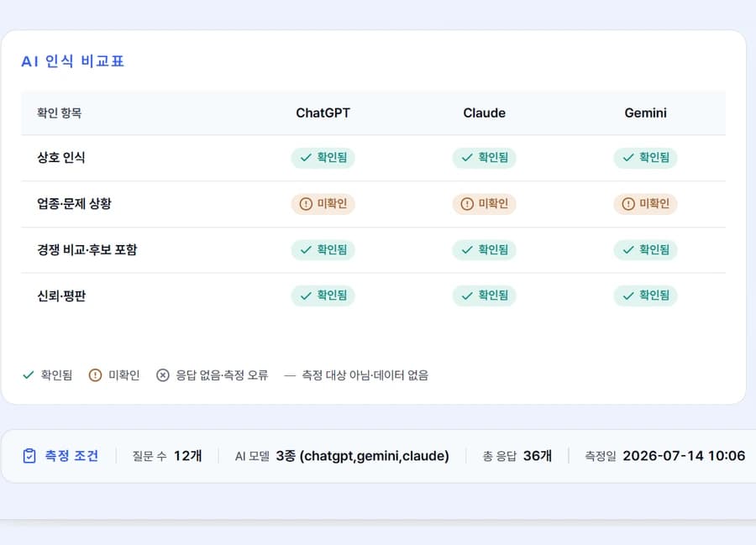
Task: Click ChatGPT 확인됨 badge in 상호 인식 row
Action: pyautogui.click(x=323, y=158)
